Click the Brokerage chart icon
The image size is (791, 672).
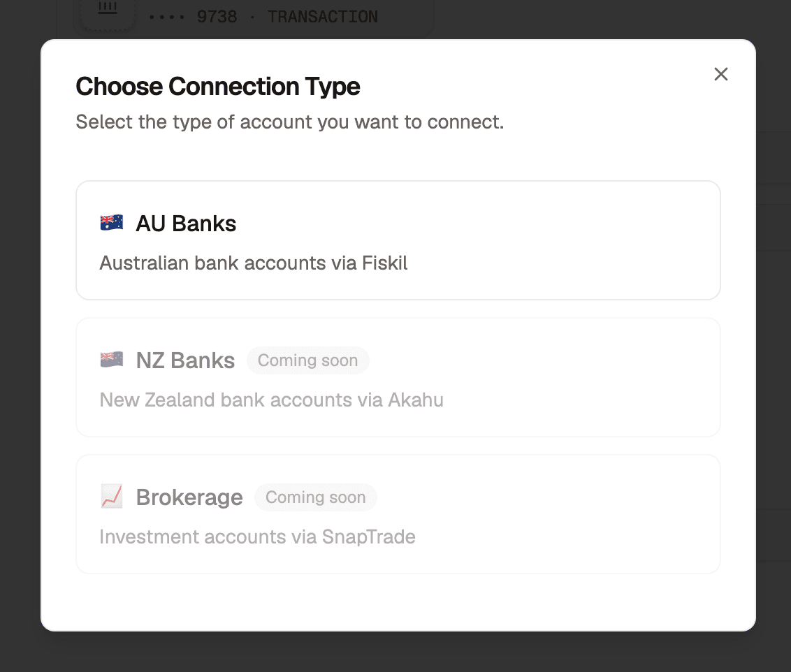[x=111, y=497]
